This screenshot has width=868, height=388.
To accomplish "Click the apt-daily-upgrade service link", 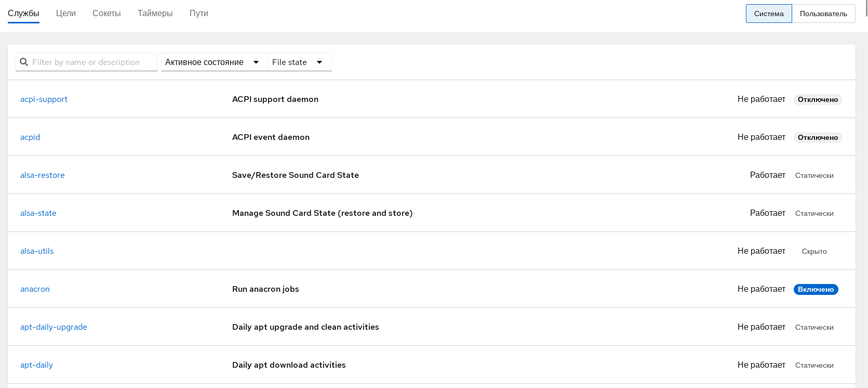I will point(54,327).
